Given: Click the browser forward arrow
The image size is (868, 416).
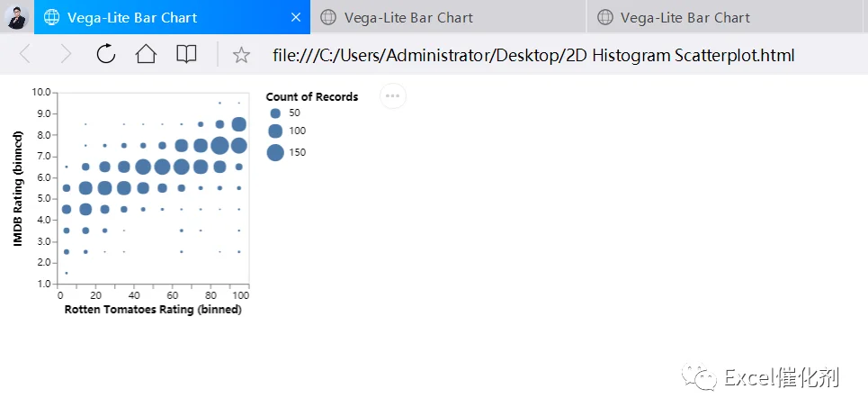Looking at the screenshot, I should coord(66,54).
